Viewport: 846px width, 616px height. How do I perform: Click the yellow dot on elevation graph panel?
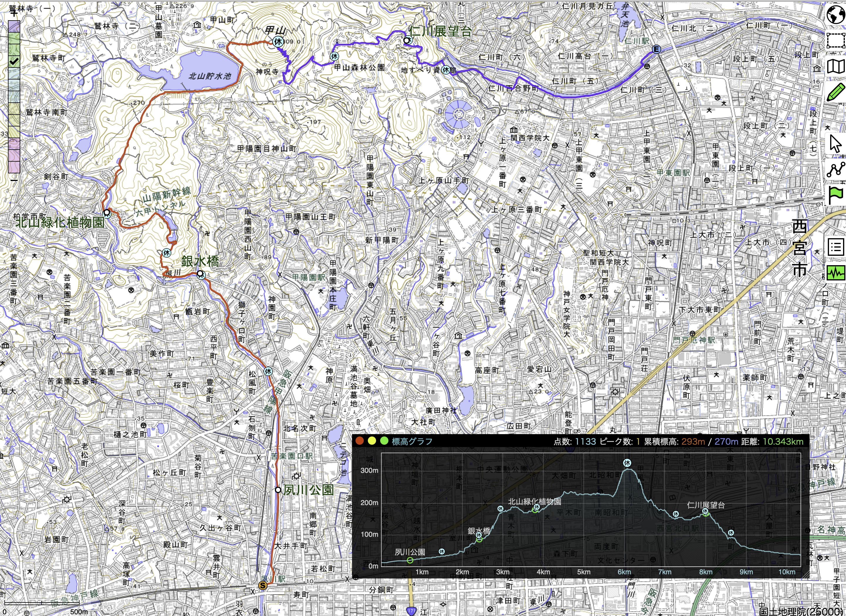click(372, 441)
